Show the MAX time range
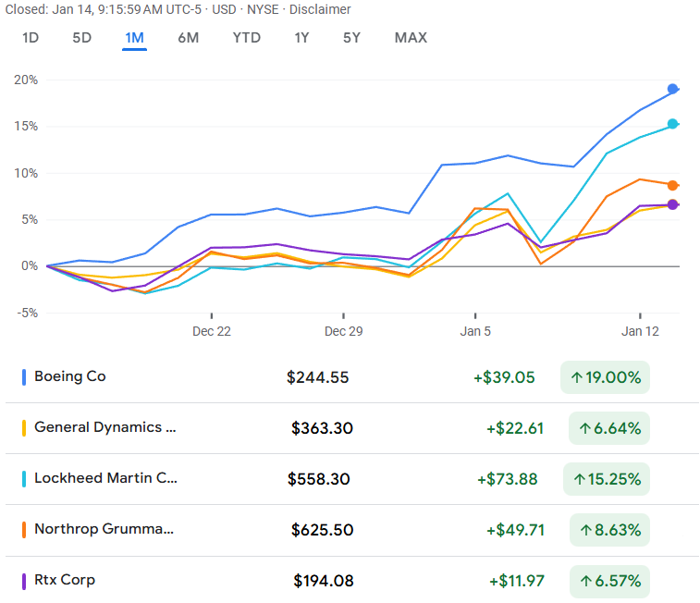 411,38
